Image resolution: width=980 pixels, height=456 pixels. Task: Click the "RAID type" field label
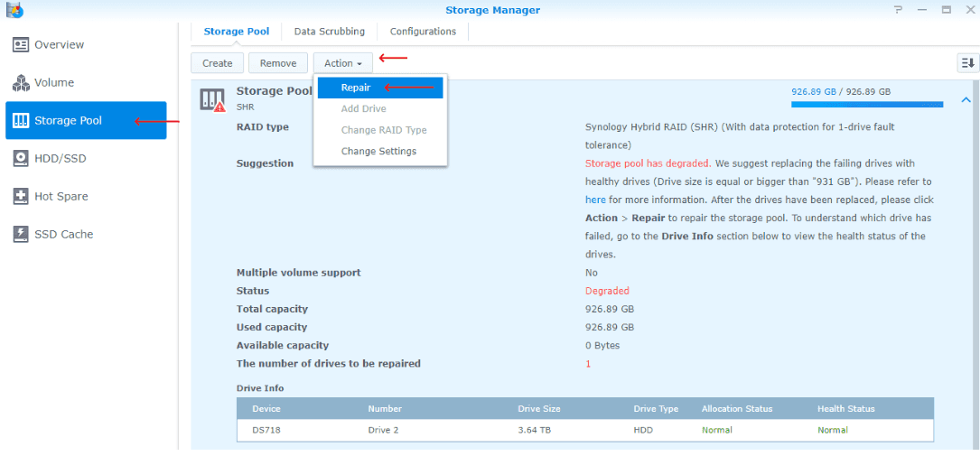point(263,126)
